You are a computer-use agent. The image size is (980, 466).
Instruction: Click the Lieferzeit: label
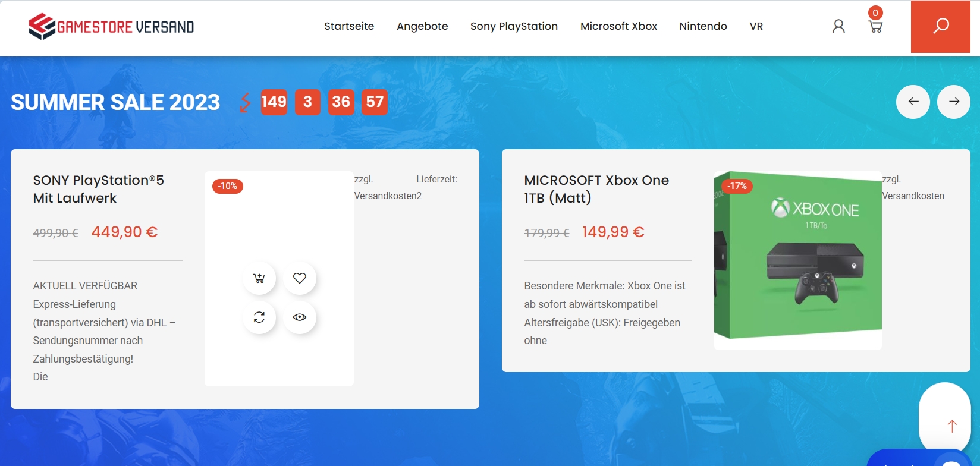[436, 179]
